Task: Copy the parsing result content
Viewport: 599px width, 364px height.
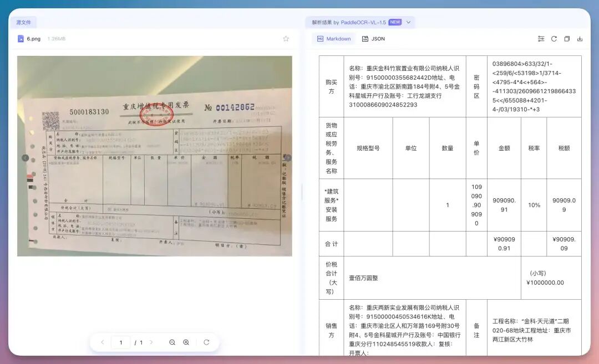Action: click(x=566, y=39)
